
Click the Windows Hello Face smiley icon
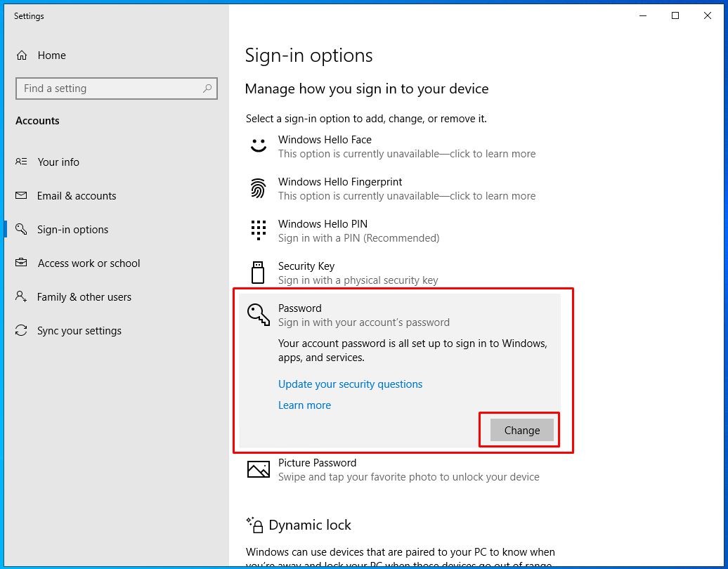click(x=258, y=145)
